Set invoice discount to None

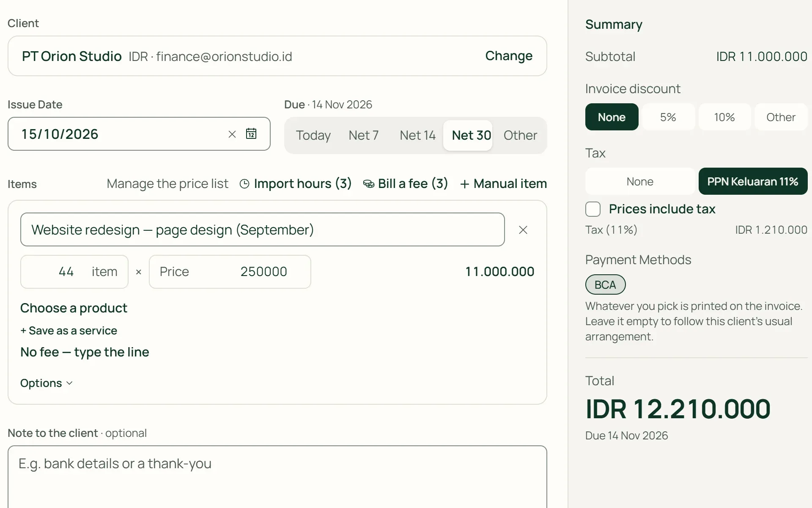612,117
